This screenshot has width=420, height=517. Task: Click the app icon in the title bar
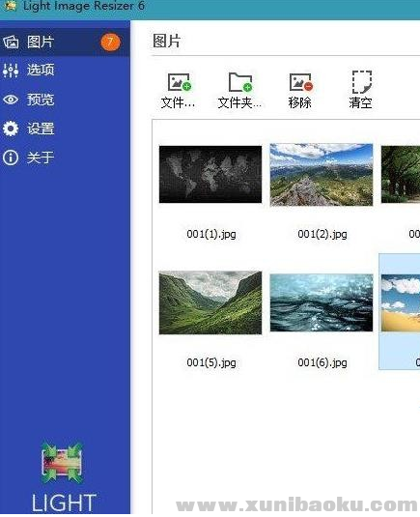[11, 6]
